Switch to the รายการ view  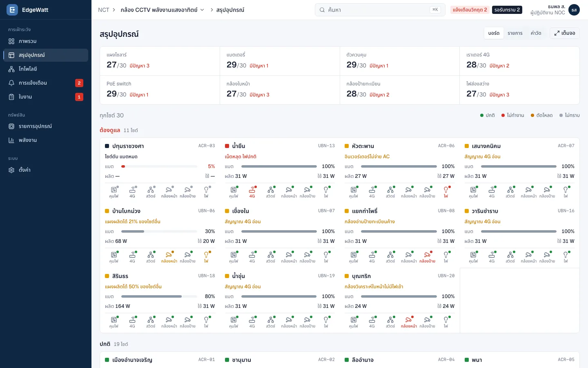(x=515, y=33)
